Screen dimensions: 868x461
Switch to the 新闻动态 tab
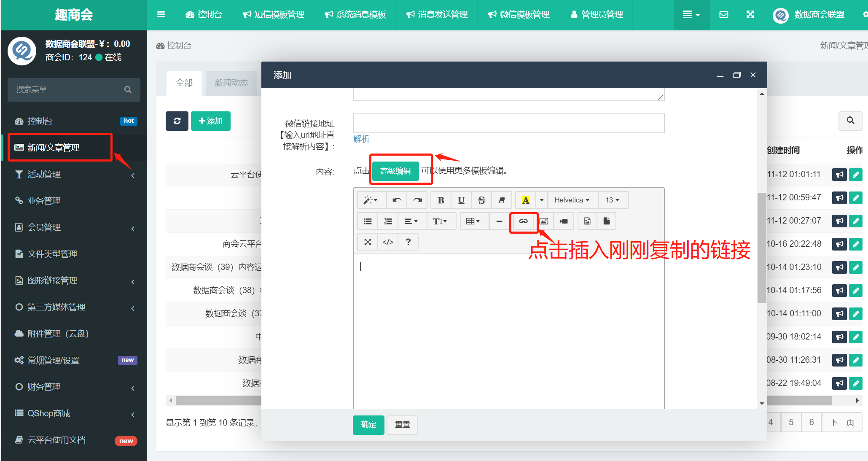231,83
